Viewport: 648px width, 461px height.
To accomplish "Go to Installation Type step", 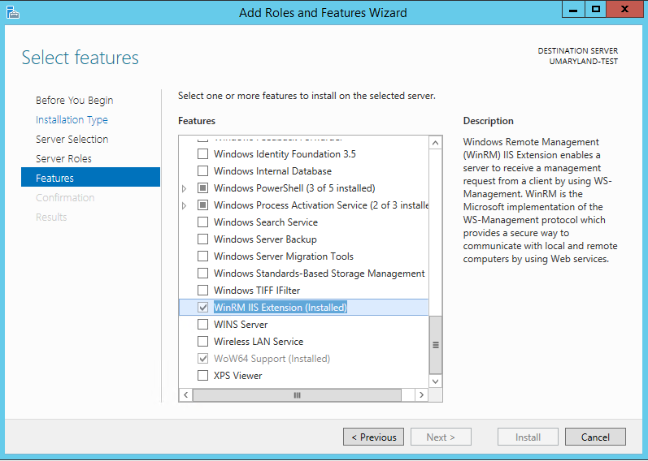I will click(x=71, y=120).
